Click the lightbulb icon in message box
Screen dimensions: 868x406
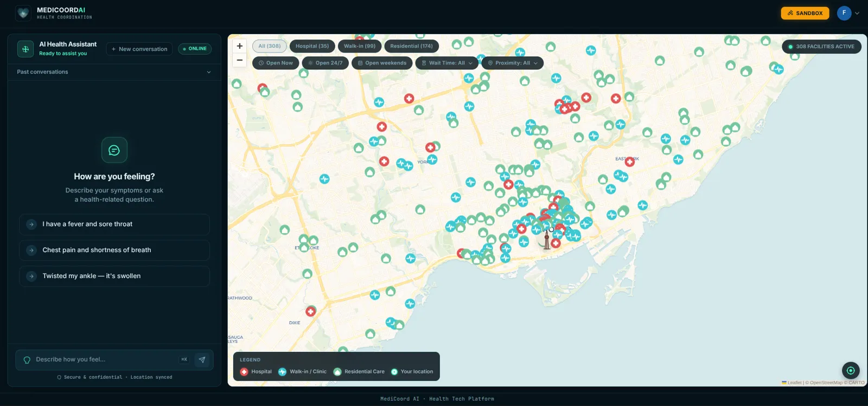[27, 360]
